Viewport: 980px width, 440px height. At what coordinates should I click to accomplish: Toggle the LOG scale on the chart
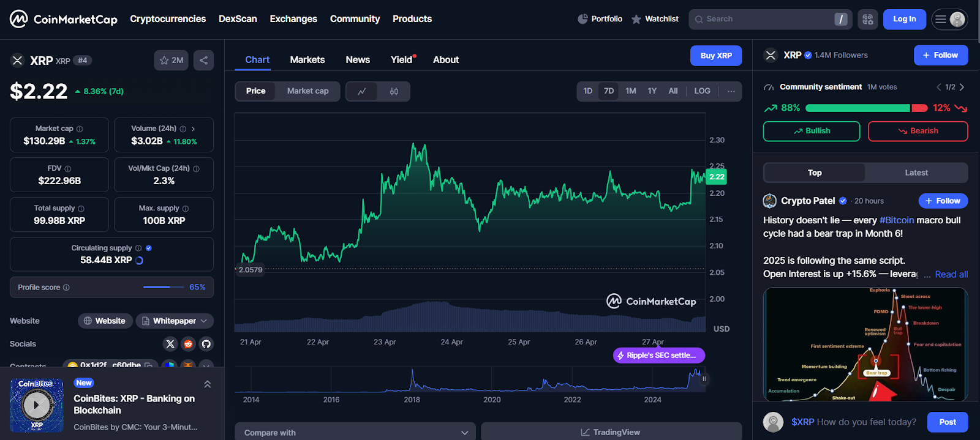(702, 91)
